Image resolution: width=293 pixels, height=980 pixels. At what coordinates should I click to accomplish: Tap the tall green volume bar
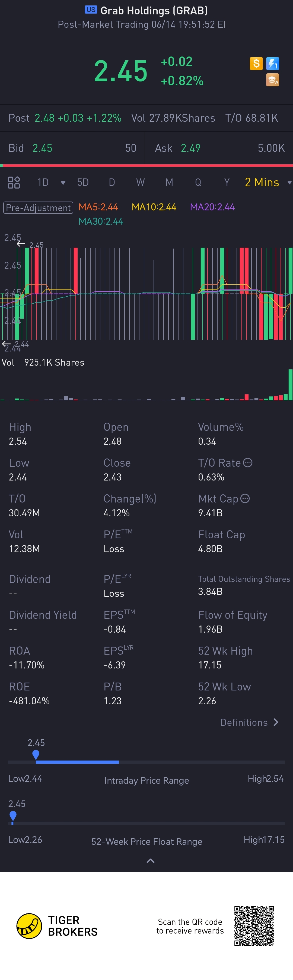(290, 384)
